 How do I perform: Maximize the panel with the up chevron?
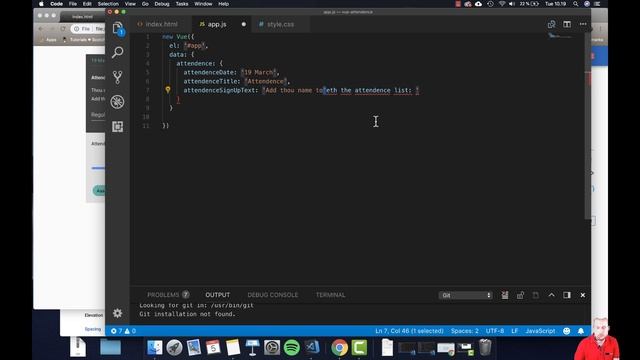point(551,295)
